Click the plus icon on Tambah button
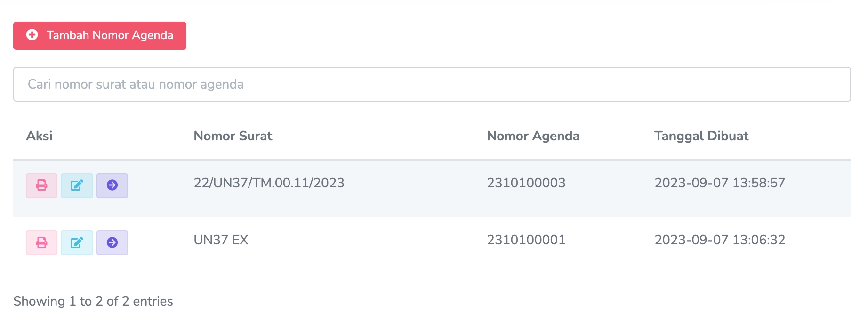868x322 pixels. point(32,35)
